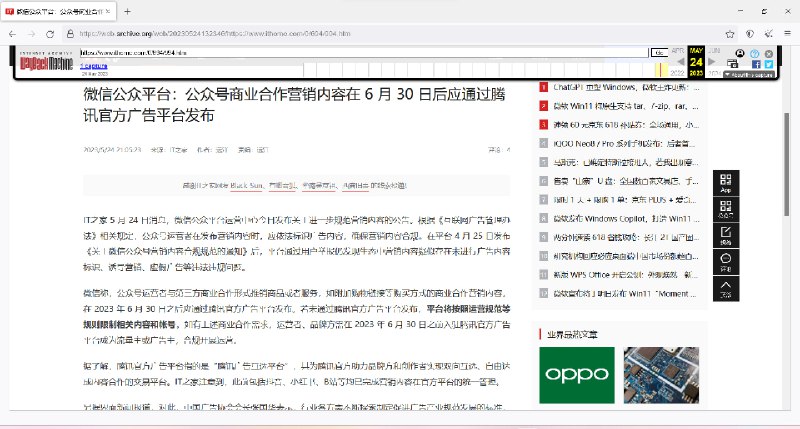Viewport: 800px width, 429px height.
Task: Open ranked article 1 about ChatGPT Windows
Action: pos(626,87)
